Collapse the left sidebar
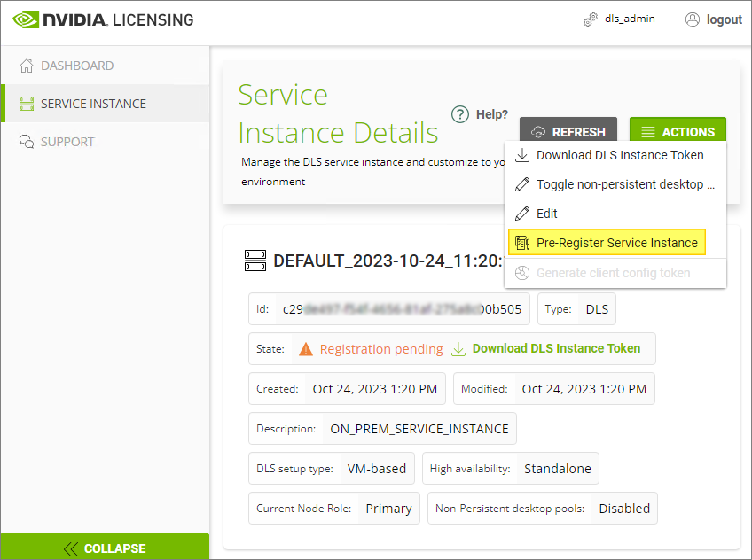This screenshot has height=560, width=752. tap(105, 548)
